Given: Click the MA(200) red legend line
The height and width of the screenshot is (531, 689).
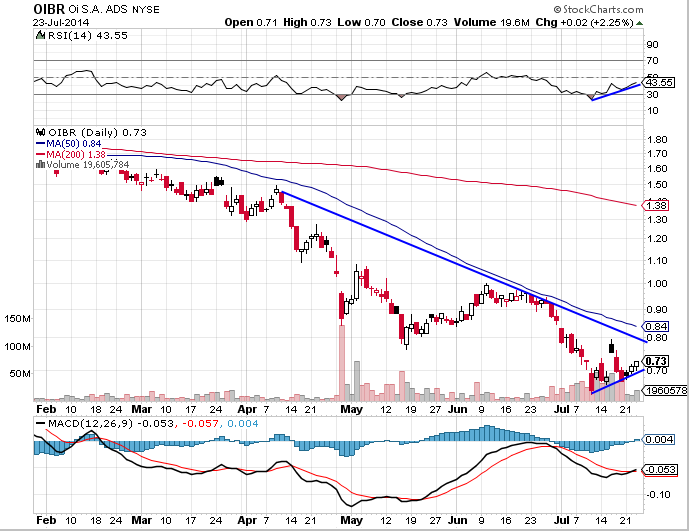Looking at the screenshot, I should pos(40,154).
